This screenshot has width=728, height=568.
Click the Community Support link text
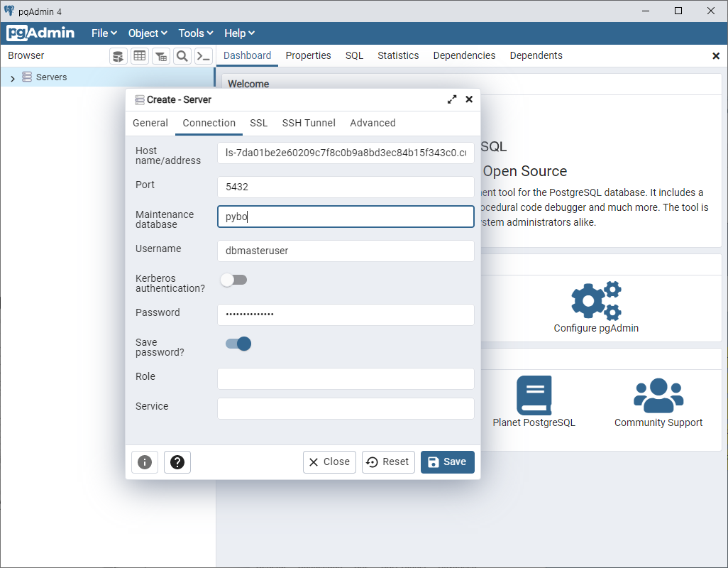click(658, 422)
